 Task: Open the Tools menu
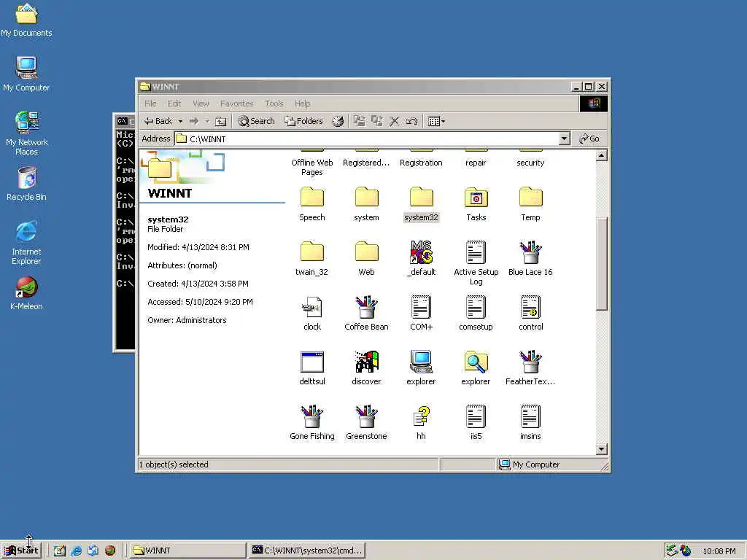[x=274, y=104]
